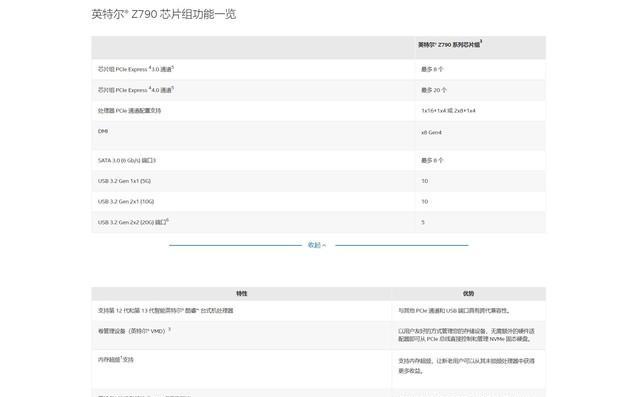Select value 10 in USB Gen 1x1 row
Image resolution: width=640 pixels, height=397 pixels.
424,181
